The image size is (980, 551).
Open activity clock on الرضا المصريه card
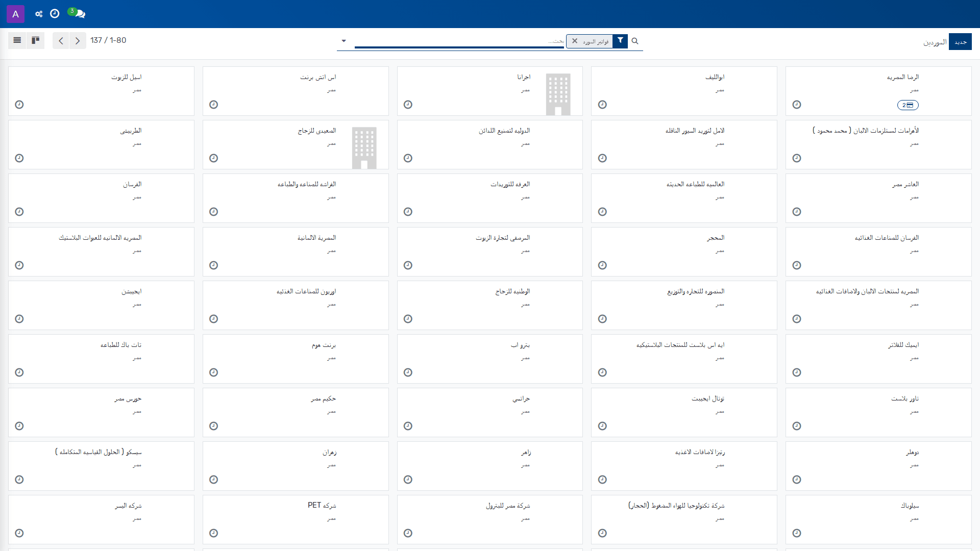[x=797, y=105]
